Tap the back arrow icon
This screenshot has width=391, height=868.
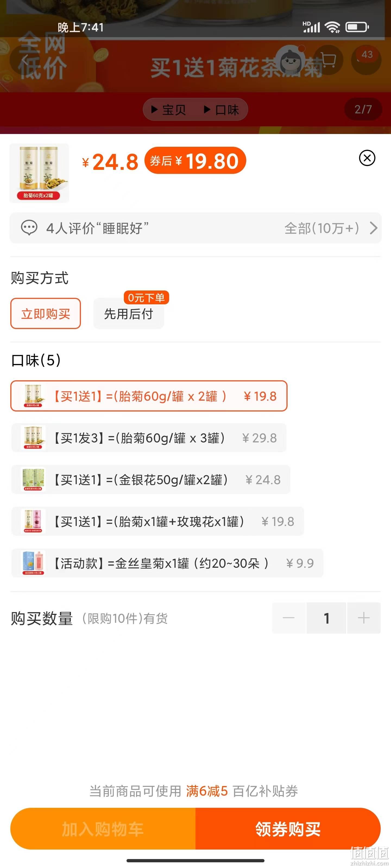(x=25, y=60)
